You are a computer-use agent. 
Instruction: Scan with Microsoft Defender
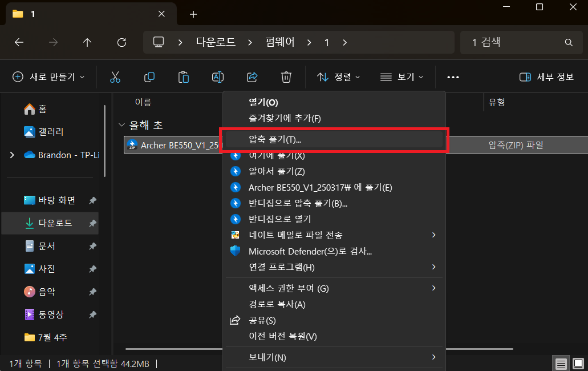(x=334, y=251)
